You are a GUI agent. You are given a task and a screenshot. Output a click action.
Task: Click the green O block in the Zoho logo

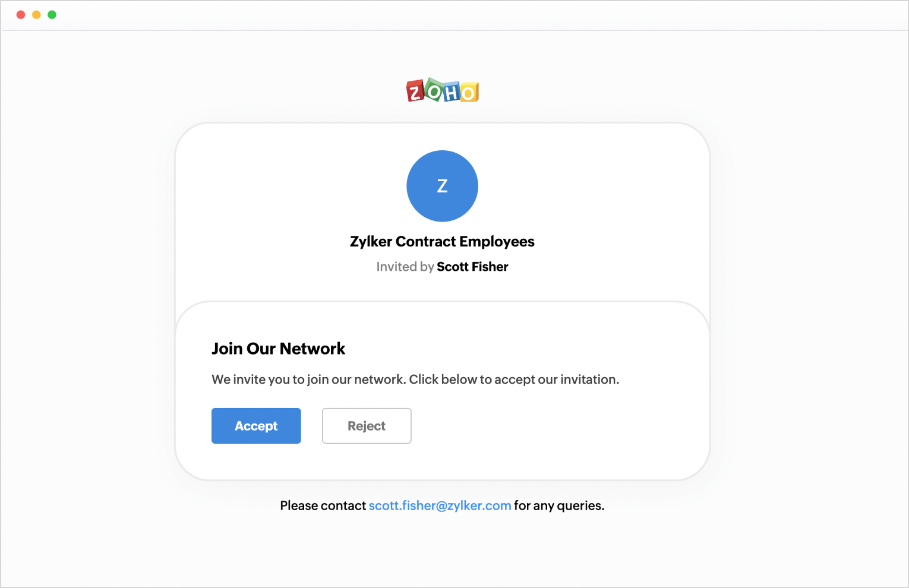click(434, 91)
